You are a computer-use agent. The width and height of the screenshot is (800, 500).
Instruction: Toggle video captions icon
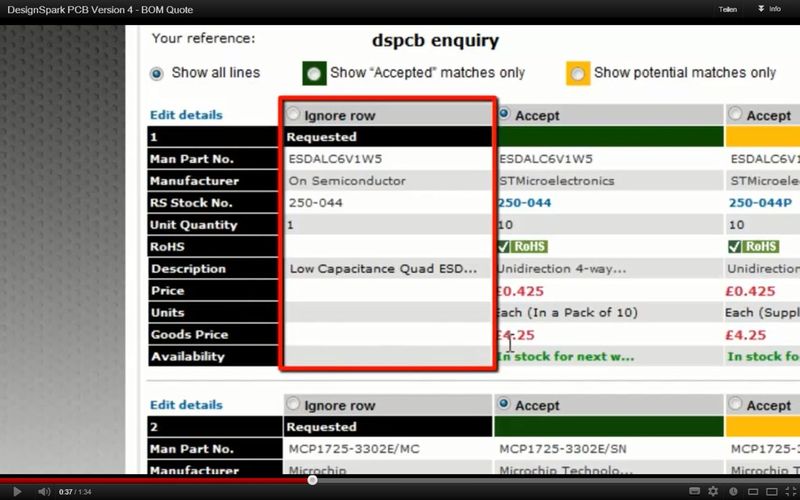(x=694, y=491)
